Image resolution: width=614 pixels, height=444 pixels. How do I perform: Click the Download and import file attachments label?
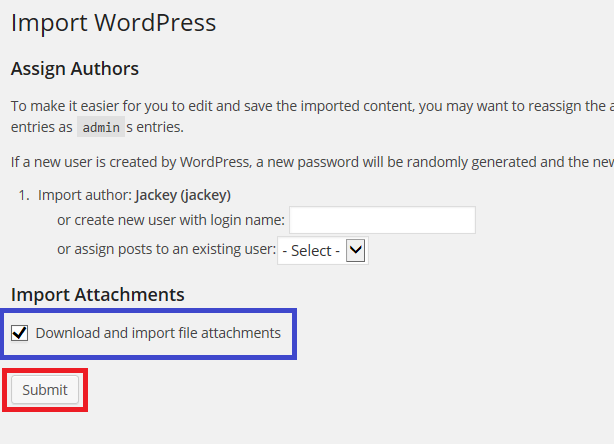tap(158, 333)
